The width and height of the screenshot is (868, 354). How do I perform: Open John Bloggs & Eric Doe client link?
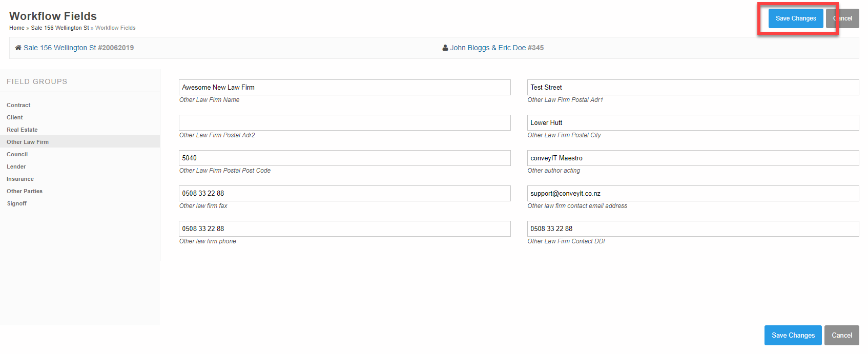click(x=488, y=48)
